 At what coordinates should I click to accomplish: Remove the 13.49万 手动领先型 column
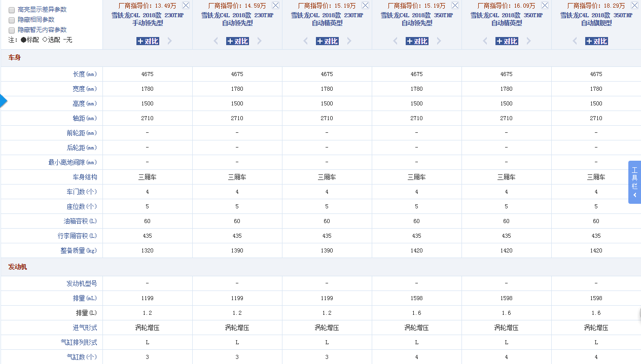click(186, 5)
